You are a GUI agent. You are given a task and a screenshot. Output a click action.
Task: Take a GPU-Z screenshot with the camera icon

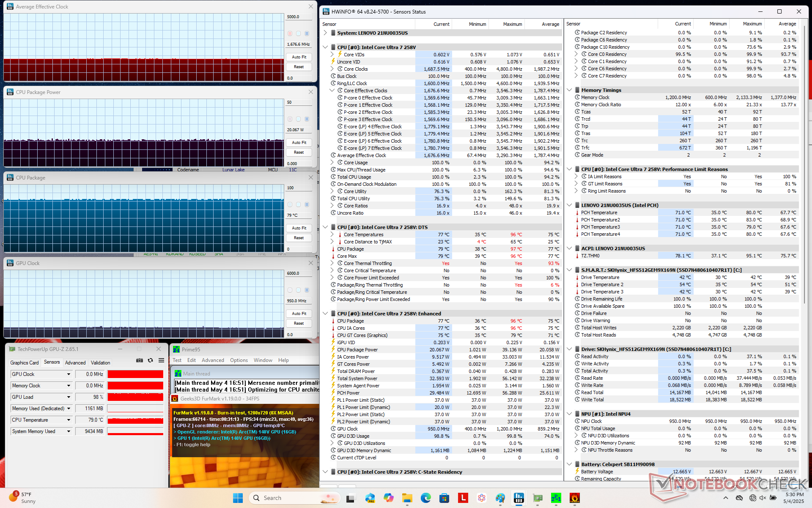tap(139, 360)
